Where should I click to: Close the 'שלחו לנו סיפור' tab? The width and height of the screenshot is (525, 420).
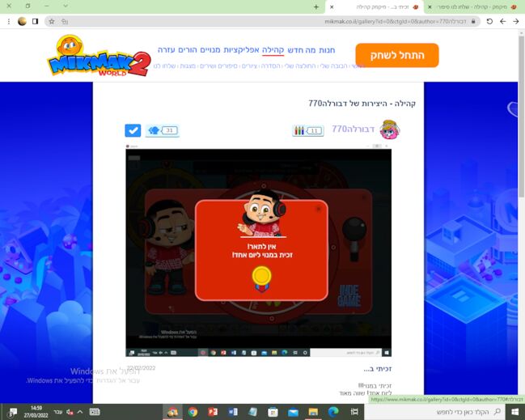pyautogui.click(x=430, y=7)
